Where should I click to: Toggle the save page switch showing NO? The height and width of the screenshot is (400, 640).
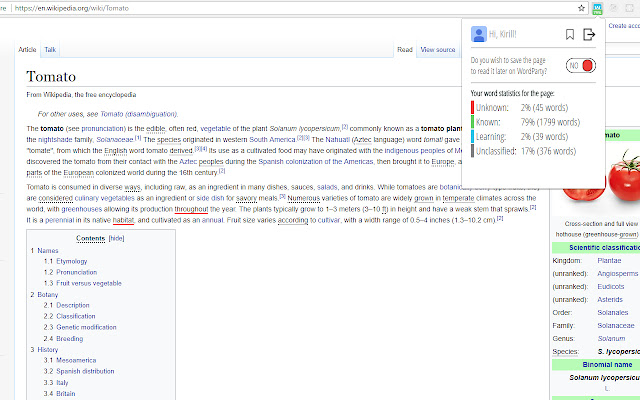581,65
